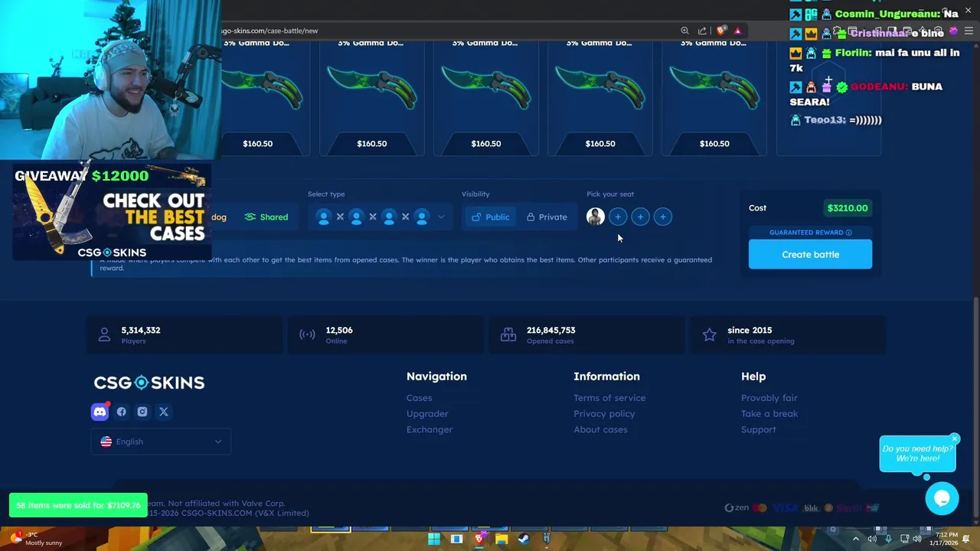Open the Support link

[x=758, y=429]
